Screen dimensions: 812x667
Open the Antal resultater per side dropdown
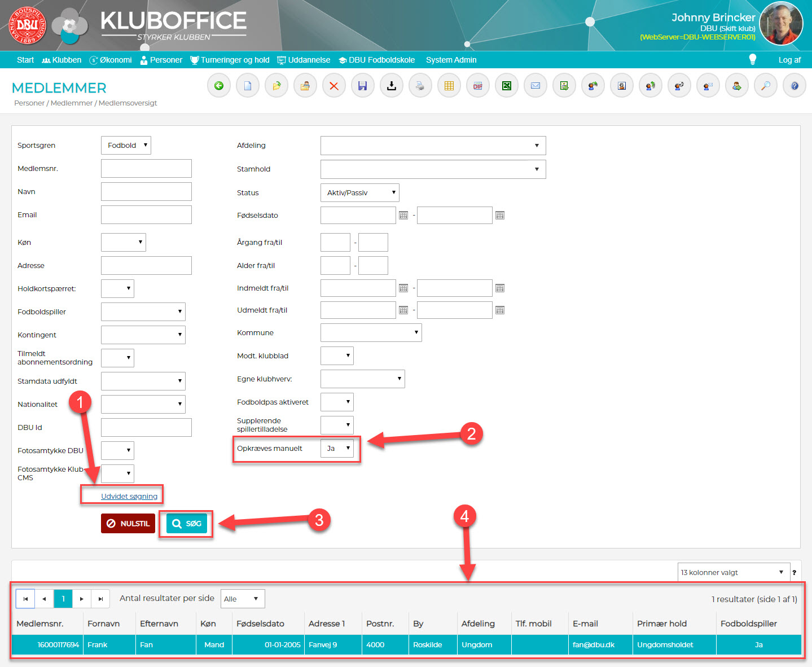pyautogui.click(x=243, y=599)
